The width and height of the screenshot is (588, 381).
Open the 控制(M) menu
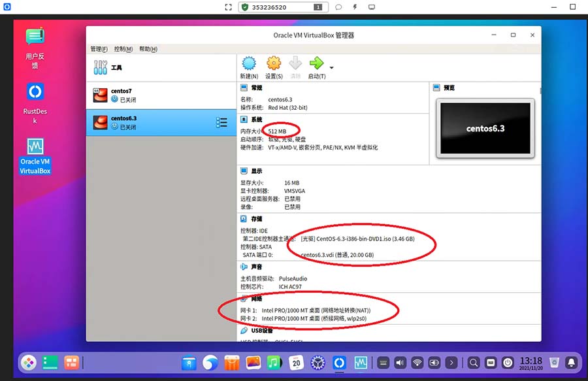coord(123,49)
